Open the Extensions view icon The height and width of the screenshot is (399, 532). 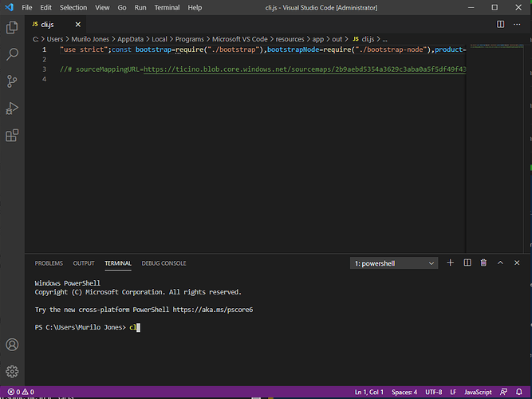[12, 136]
